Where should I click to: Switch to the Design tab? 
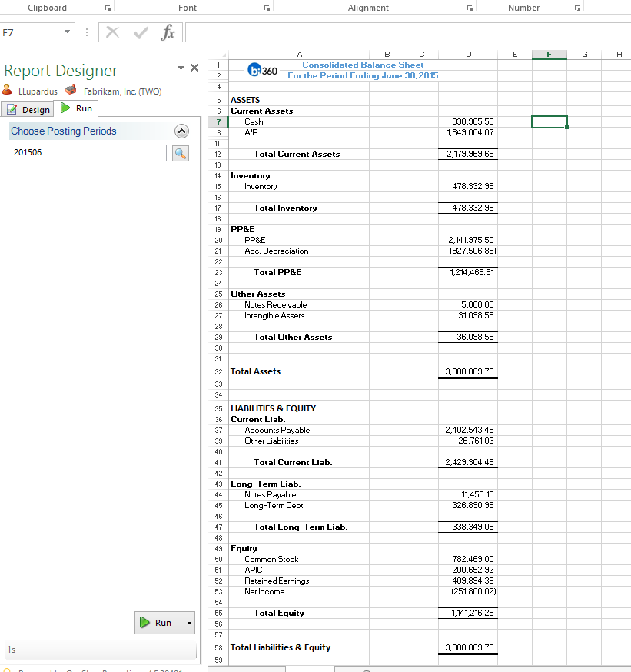pos(28,110)
